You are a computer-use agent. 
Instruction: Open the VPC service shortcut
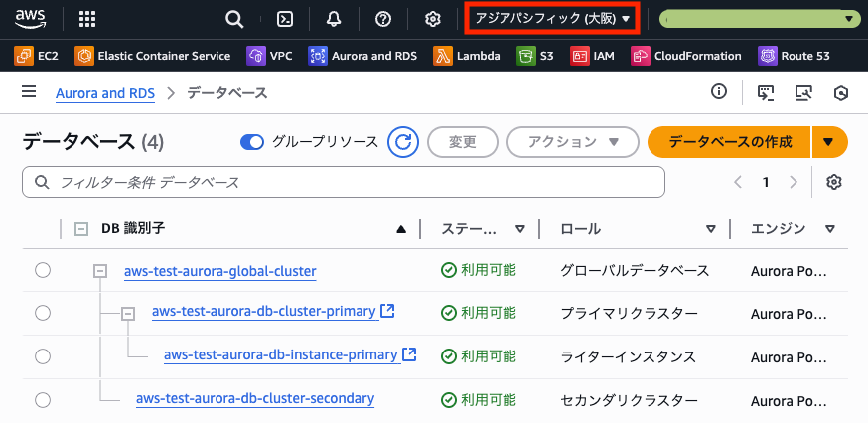click(269, 56)
